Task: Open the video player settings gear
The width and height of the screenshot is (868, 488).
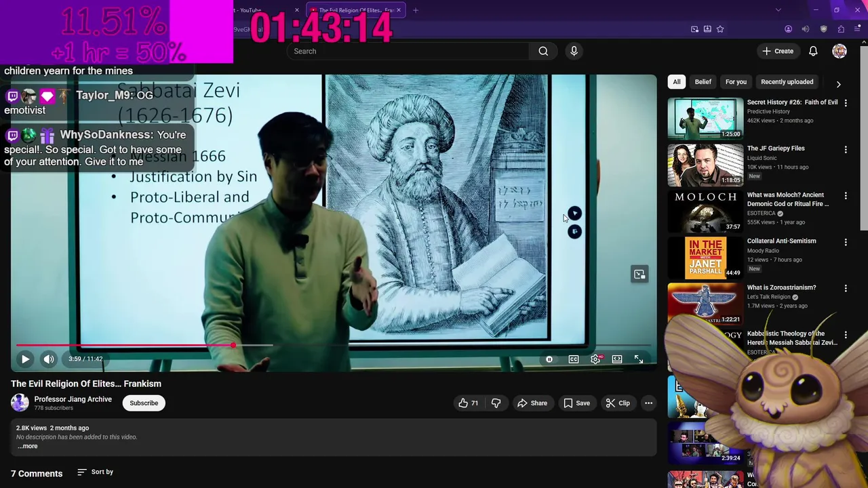Action: point(595,359)
